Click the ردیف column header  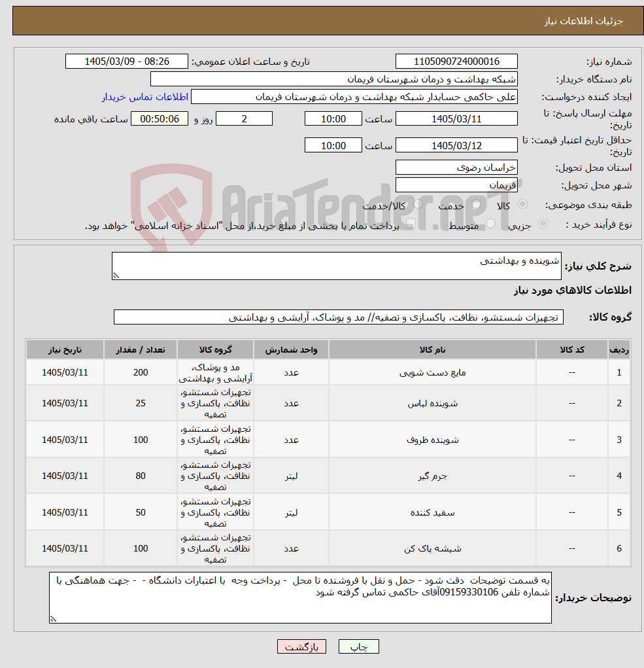pos(619,350)
